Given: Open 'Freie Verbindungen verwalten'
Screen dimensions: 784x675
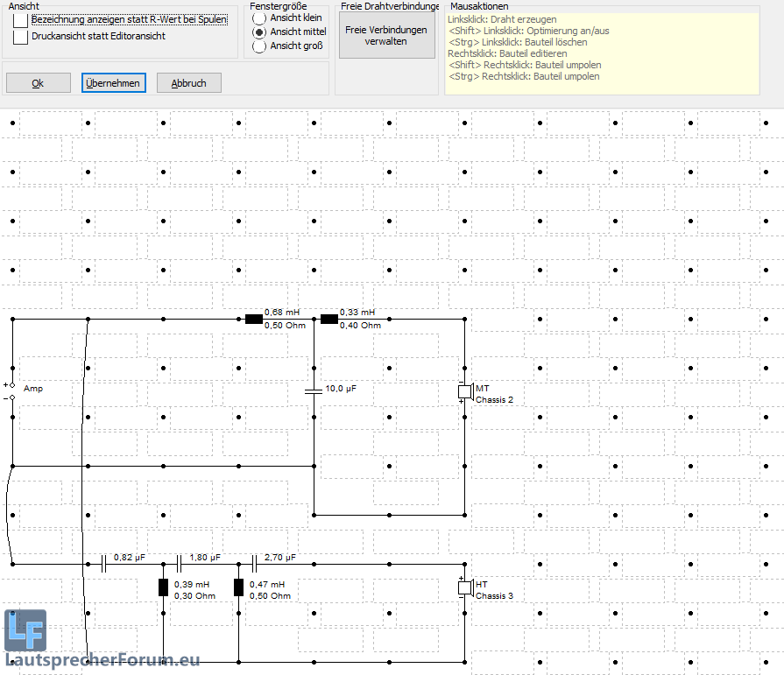Looking at the screenshot, I should tap(385, 35).
